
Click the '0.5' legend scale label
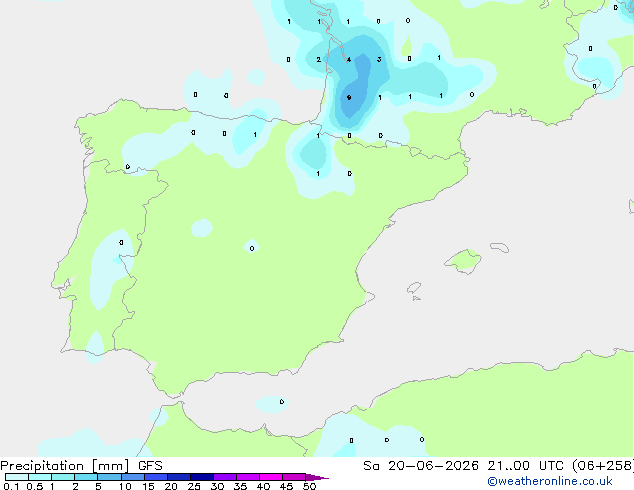[x=35, y=486]
